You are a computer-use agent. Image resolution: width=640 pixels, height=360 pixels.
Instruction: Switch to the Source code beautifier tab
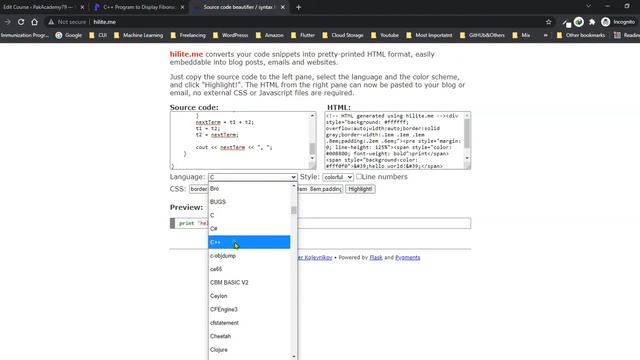[x=239, y=7]
